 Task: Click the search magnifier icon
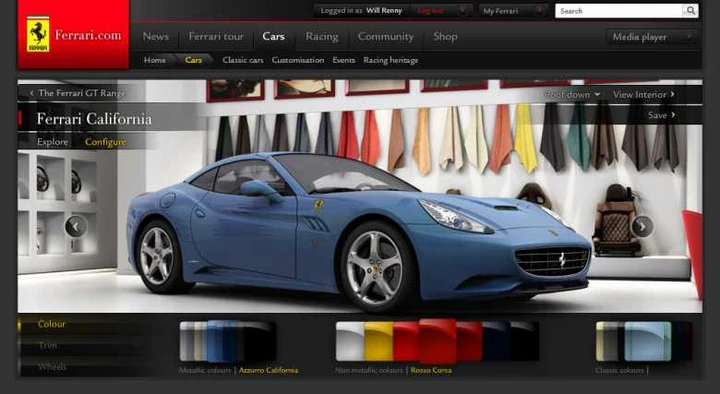tap(691, 11)
